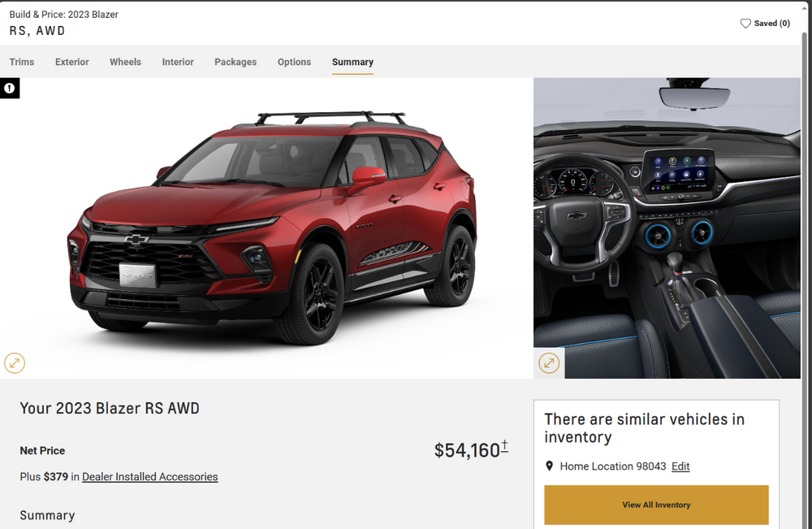Screen dimensions: 812x529
Task: Expand the interior image fullscreen
Action: tap(549, 362)
